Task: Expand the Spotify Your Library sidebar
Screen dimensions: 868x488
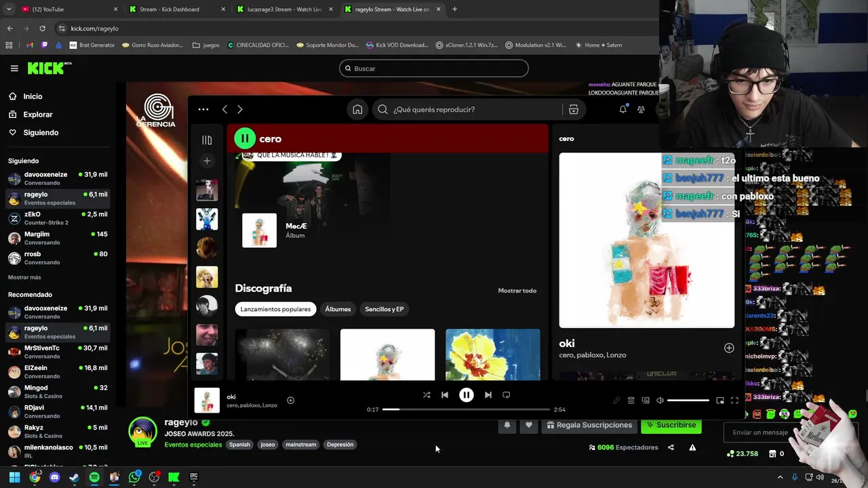Action: 207,140
